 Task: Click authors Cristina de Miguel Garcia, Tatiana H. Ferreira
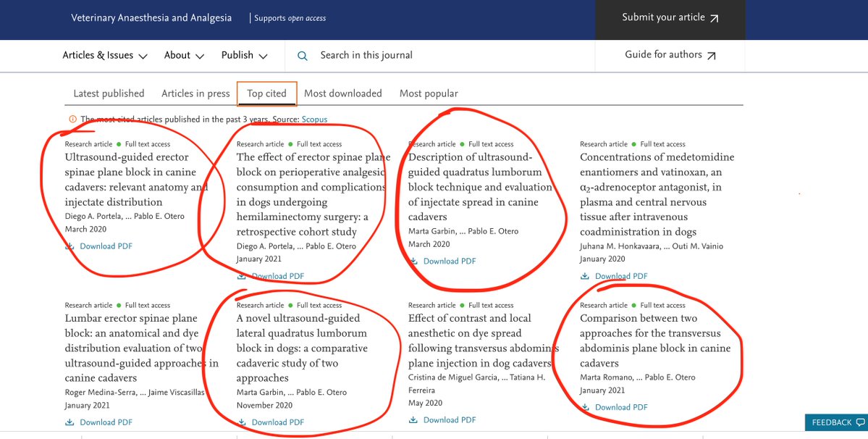[476, 384]
